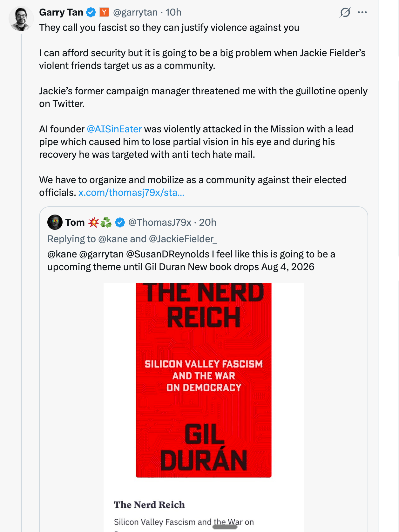Click the orange Y Combinator affiliation badge
This screenshot has width=399, height=532.
pos(104,12)
